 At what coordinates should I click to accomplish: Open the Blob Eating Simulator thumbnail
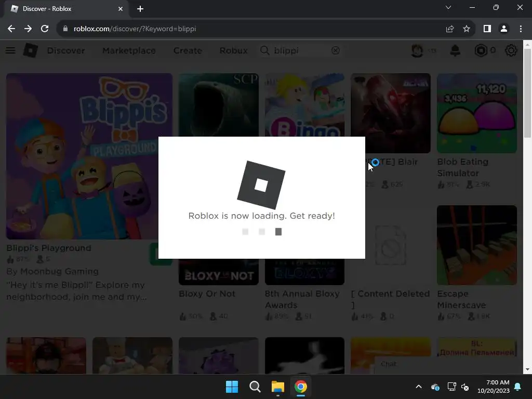coord(477,113)
